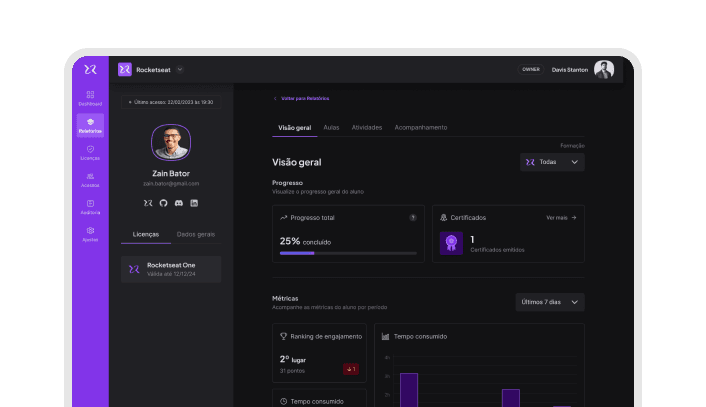Screen dimensions: 706x407
Task: Open Zain Bator's LinkedIn icon
Action: [194, 203]
